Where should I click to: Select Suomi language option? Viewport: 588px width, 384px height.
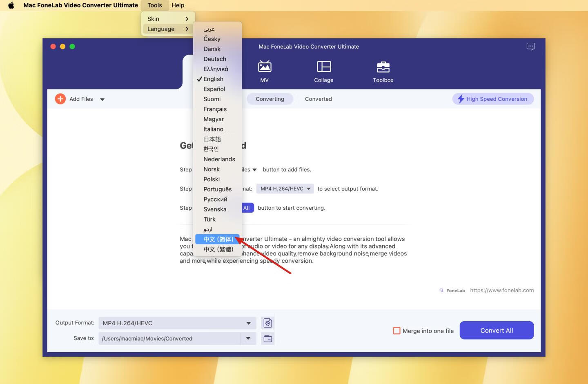217,99
